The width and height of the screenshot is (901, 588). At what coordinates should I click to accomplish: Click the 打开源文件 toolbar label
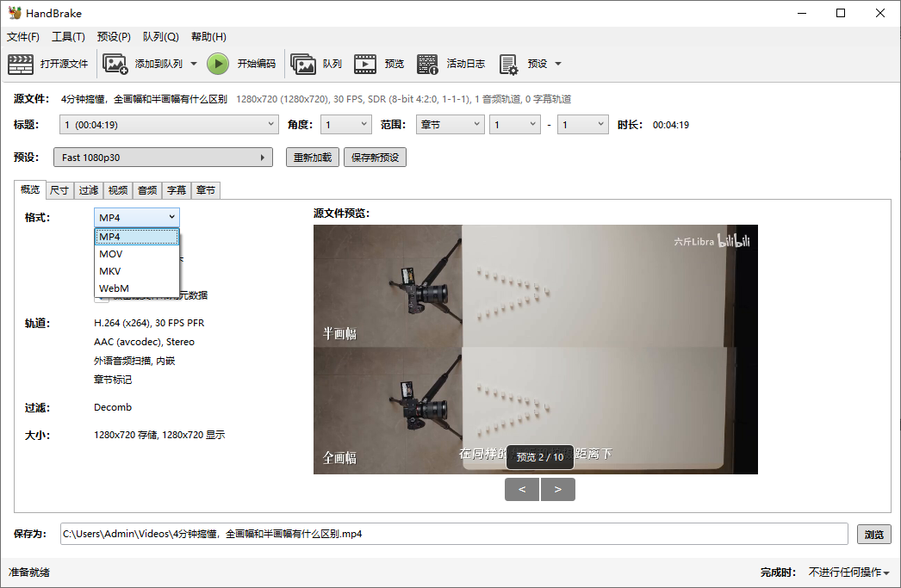(x=65, y=64)
